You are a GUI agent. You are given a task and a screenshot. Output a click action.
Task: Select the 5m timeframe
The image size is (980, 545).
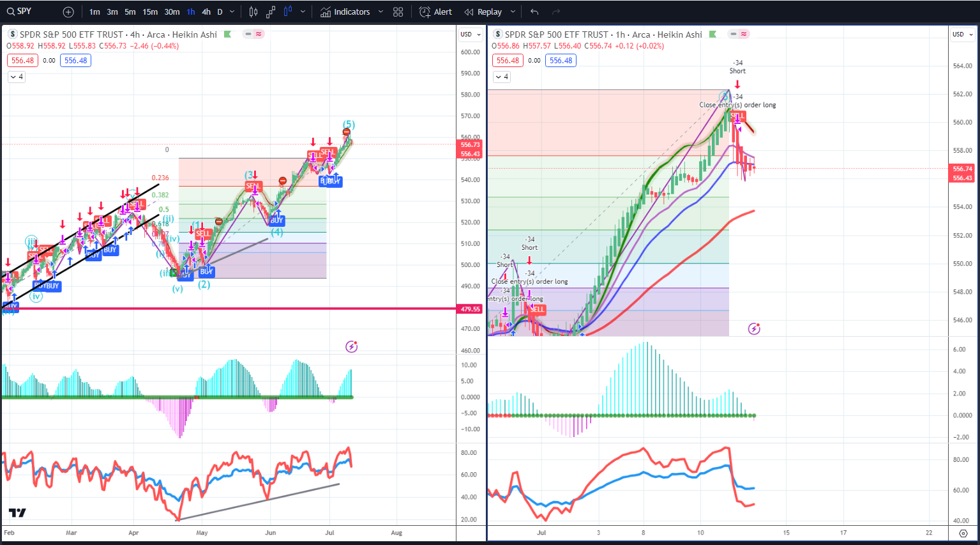[130, 12]
